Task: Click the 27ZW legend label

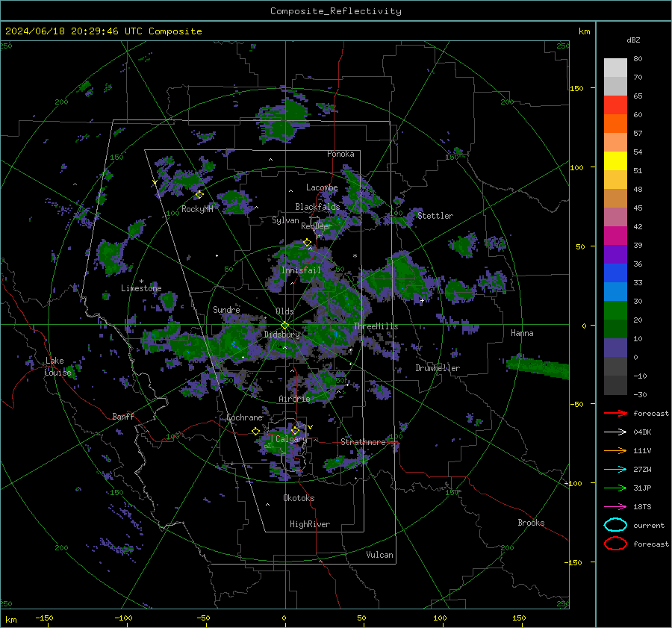Action: pyautogui.click(x=642, y=470)
